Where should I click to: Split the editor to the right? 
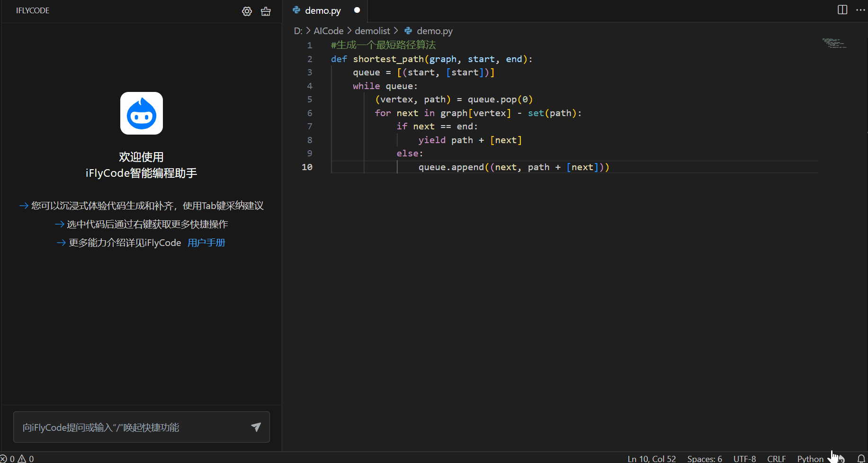(842, 10)
